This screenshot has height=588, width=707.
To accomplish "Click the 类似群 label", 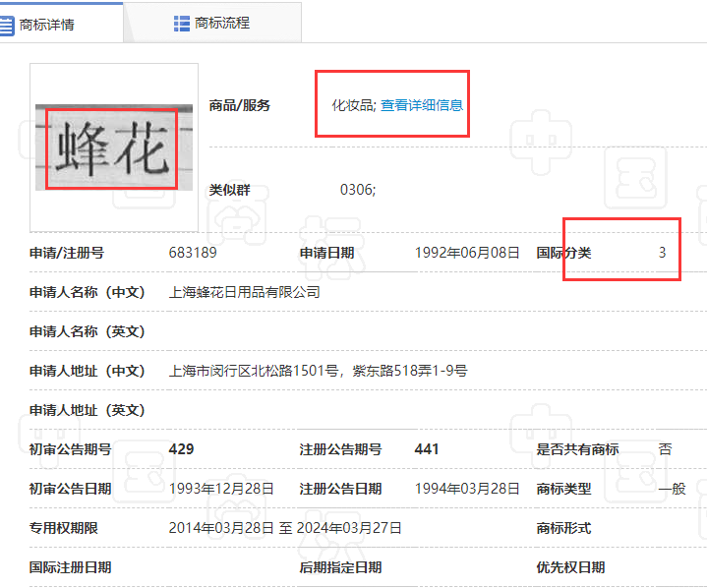I will [229, 190].
